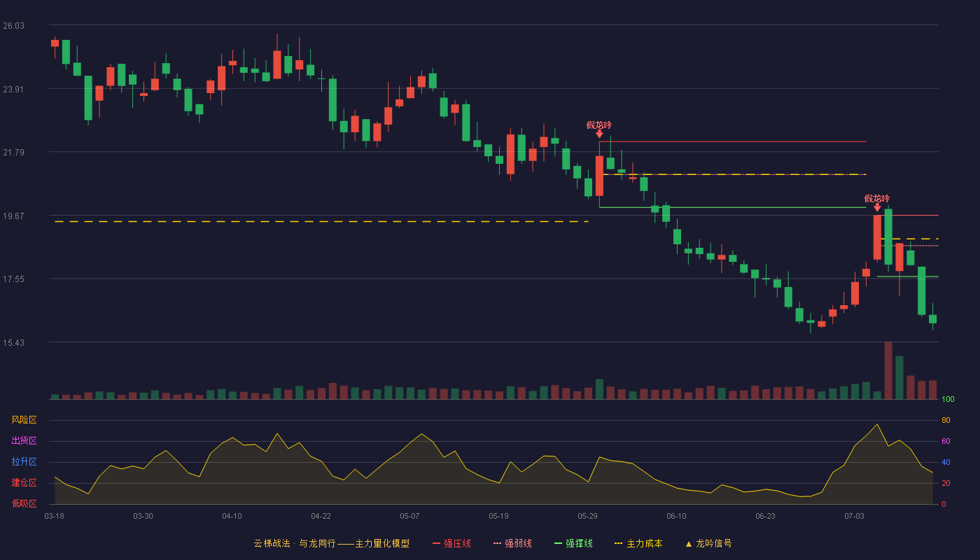980x560 pixels.
Task: Click the 07-03 date label
Action: coord(854,516)
